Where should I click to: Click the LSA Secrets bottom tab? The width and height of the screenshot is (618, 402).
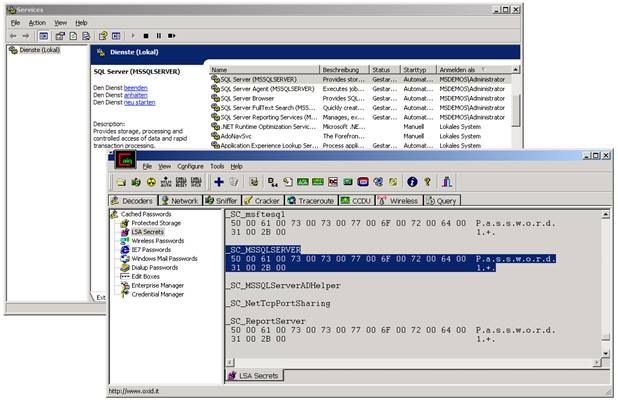254,376
